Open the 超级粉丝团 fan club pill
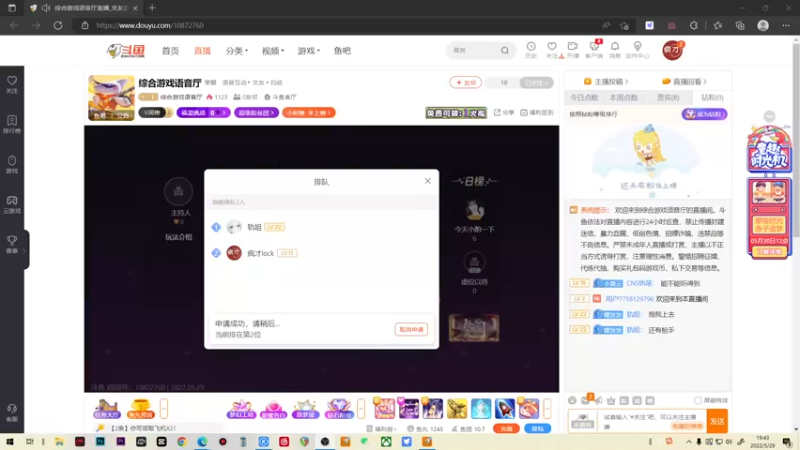This screenshot has height=450, width=800. [x=256, y=112]
